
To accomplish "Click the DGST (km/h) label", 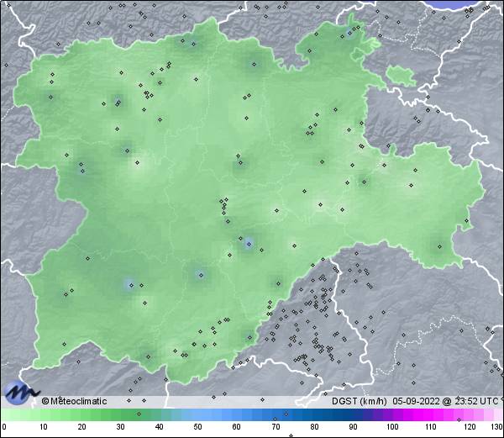I will [359, 401].
